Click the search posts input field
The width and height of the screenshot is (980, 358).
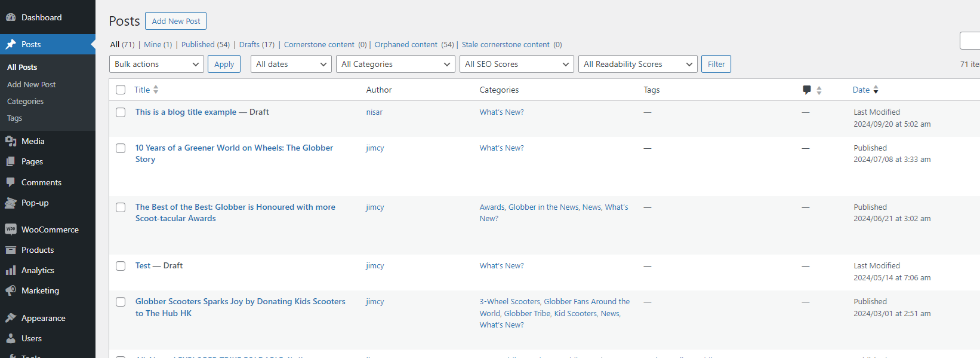970,41
